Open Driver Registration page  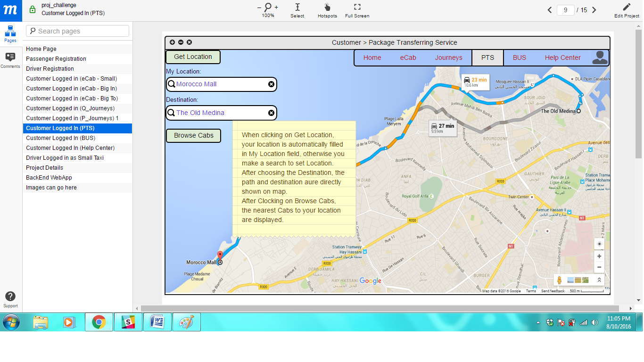click(x=77, y=69)
